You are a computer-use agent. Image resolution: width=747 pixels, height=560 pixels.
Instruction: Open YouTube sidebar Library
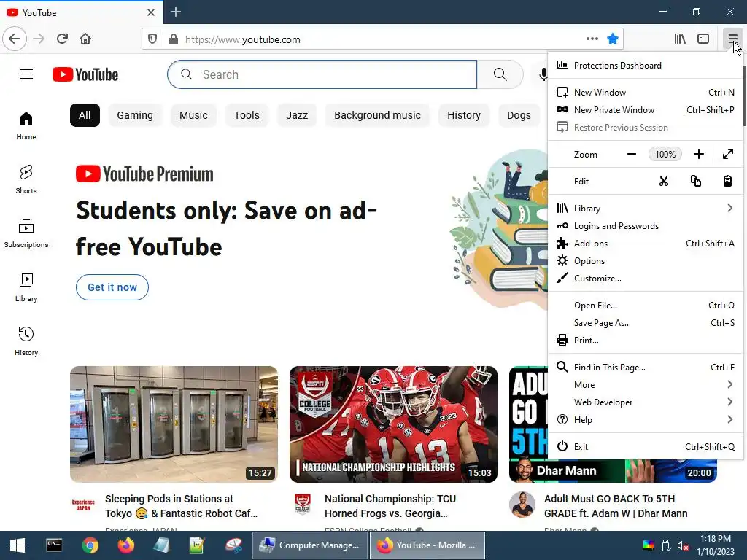26,287
